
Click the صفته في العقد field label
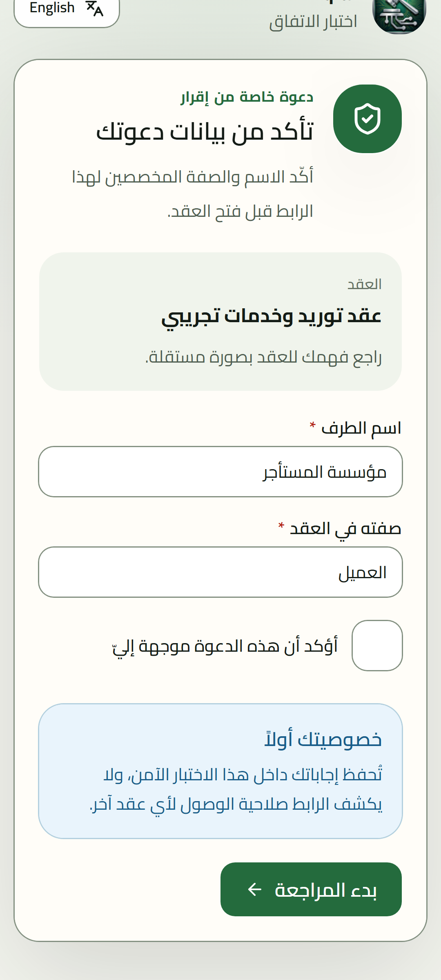[x=340, y=529]
